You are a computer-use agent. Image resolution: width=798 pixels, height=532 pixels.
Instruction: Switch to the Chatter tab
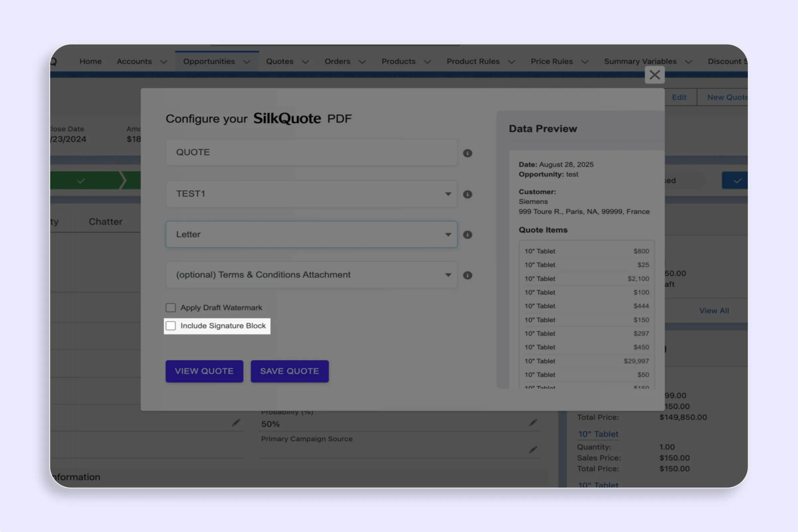pos(105,221)
